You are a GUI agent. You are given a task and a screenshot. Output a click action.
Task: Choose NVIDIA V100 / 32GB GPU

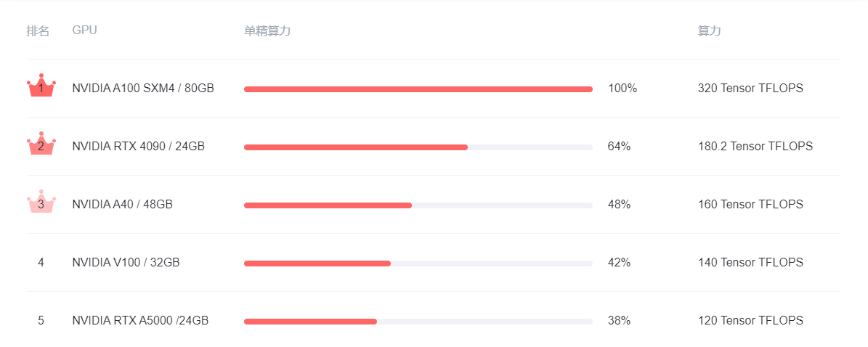(126, 263)
